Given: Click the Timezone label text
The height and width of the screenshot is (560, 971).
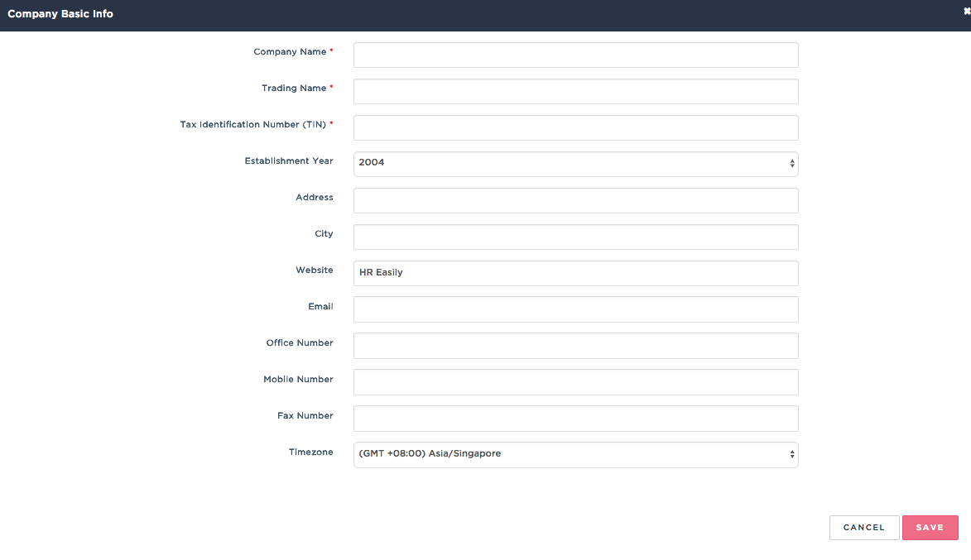Looking at the screenshot, I should [x=311, y=452].
